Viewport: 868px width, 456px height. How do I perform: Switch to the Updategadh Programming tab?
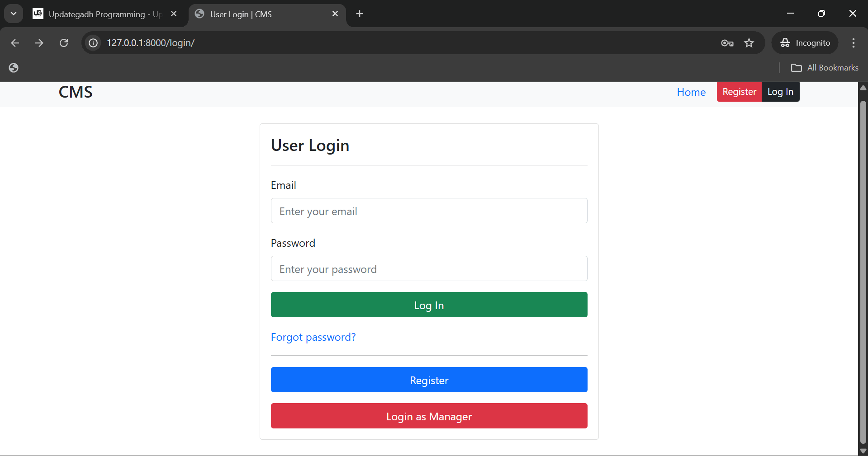tap(97, 14)
